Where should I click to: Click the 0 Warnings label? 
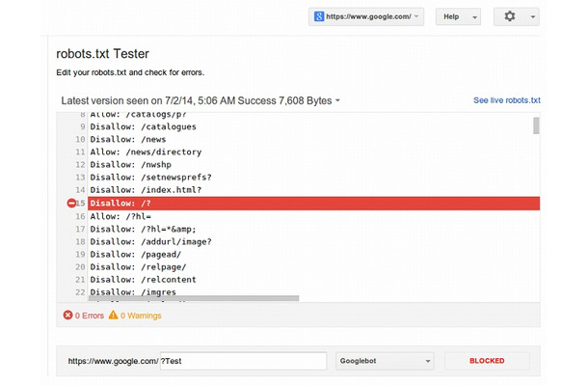141,316
